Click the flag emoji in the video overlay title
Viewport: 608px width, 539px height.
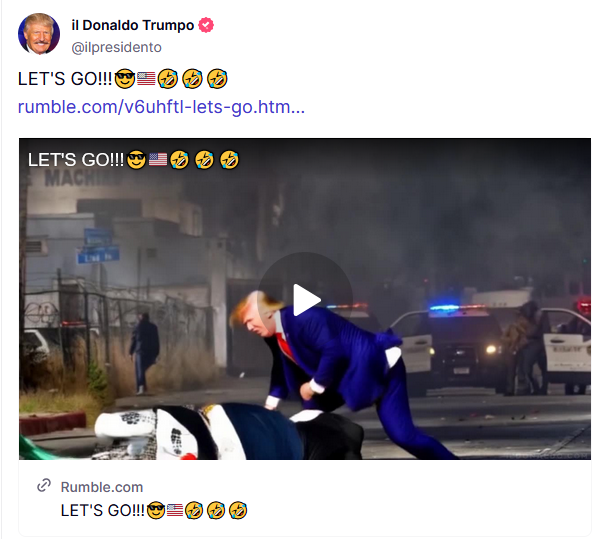click(158, 159)
